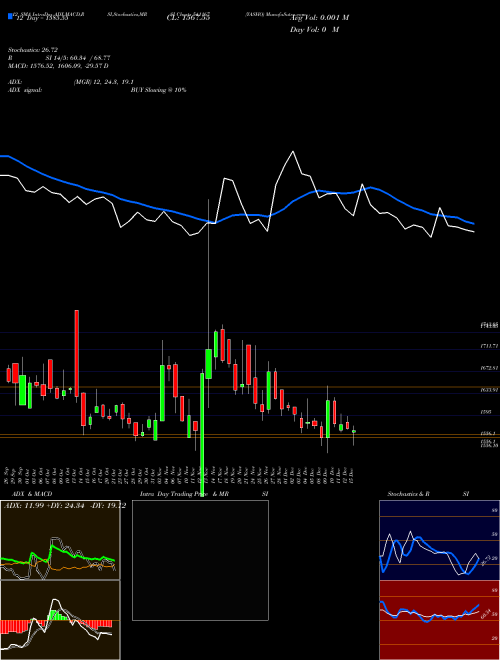The height and width of the screenshot is (660, 500).
Task: Click the 'Stochastics: 26.72' reading
Action: [x=32, y=50]
